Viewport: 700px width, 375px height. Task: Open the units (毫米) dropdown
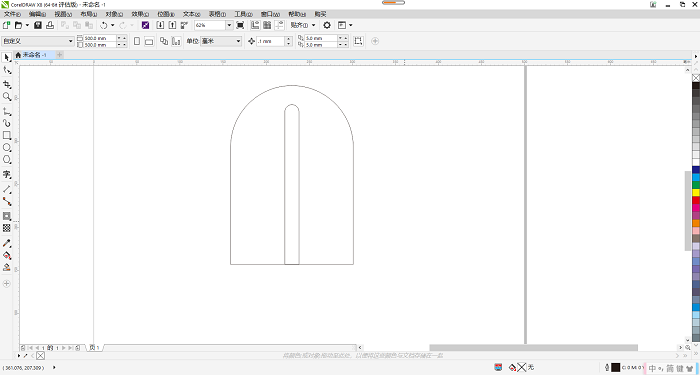238,41
